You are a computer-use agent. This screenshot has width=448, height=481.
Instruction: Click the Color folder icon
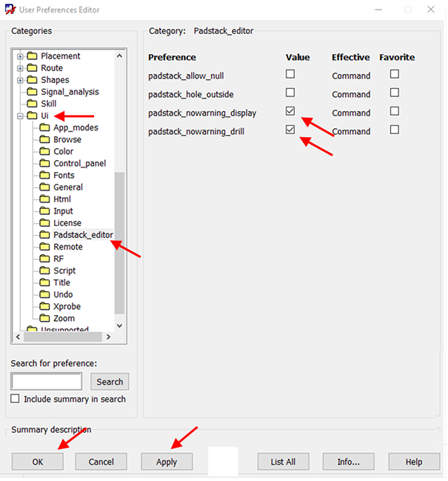44,152
